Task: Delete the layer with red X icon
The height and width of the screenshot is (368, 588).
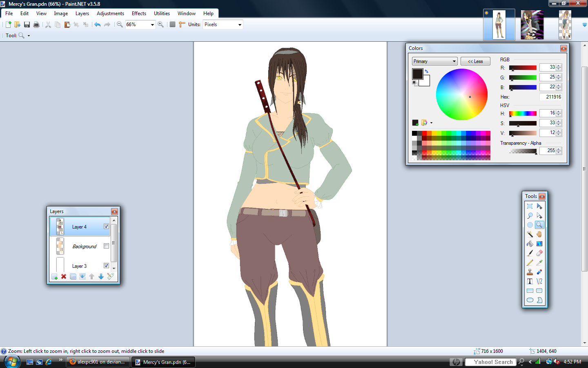Action: click(64, 277)
